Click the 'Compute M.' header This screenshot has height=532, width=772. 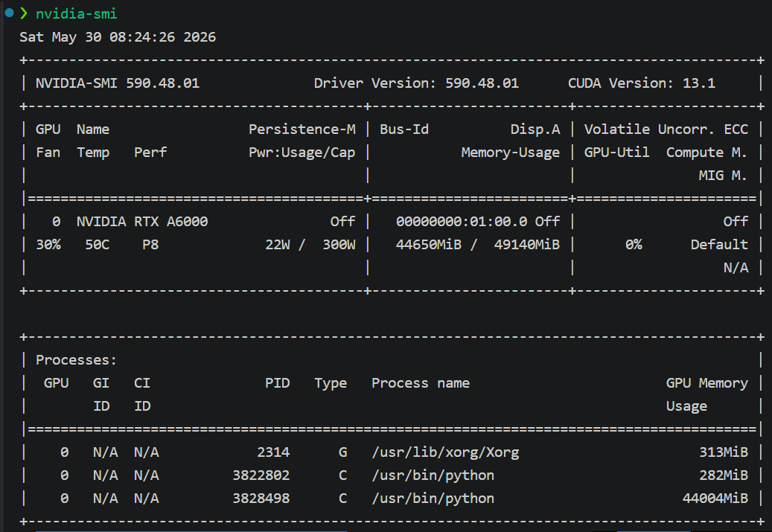click(x=707, y=153)
